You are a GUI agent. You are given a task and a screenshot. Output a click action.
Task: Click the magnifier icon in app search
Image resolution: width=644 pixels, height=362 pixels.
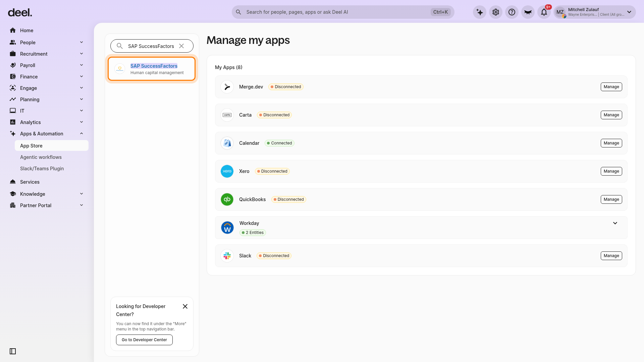[x=120, y=46]
